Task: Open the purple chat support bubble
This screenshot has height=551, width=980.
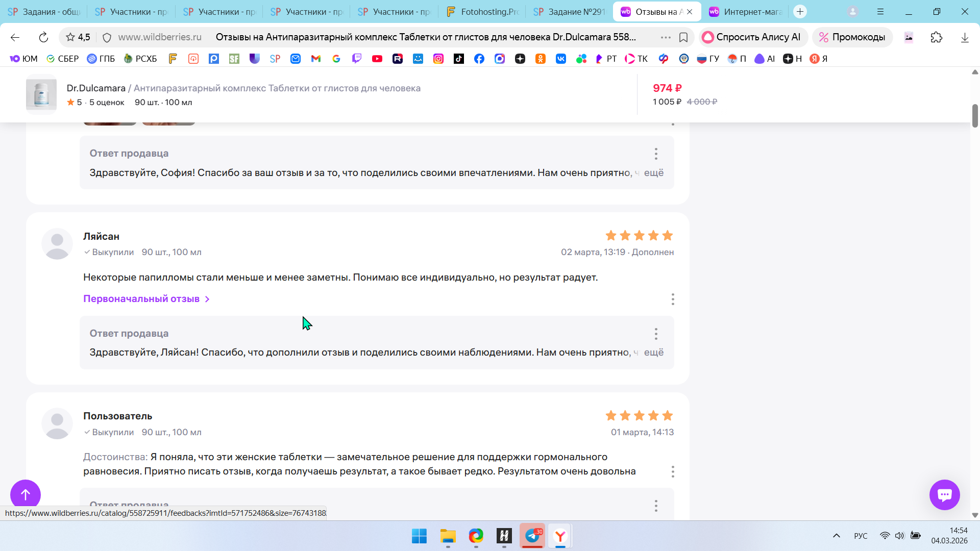Action: pos(944,494)
